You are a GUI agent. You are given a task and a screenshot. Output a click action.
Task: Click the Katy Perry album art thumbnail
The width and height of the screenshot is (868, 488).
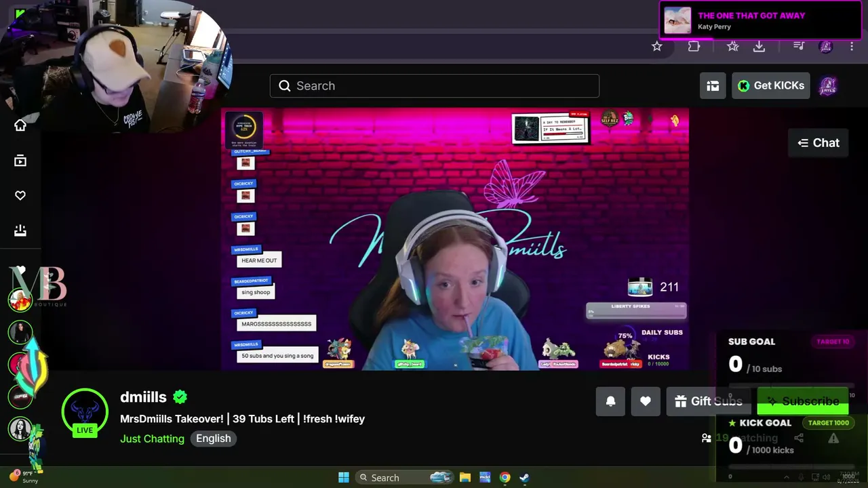point(677,20)
